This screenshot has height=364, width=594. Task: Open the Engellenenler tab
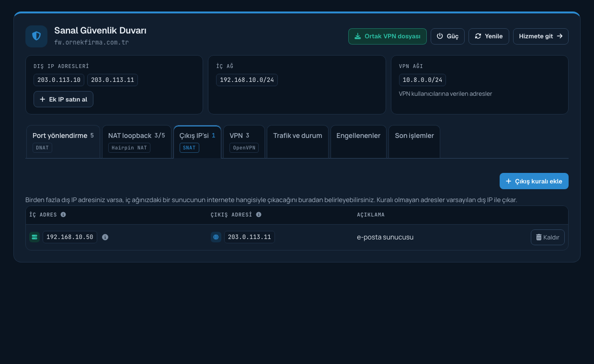pos(358,142)
